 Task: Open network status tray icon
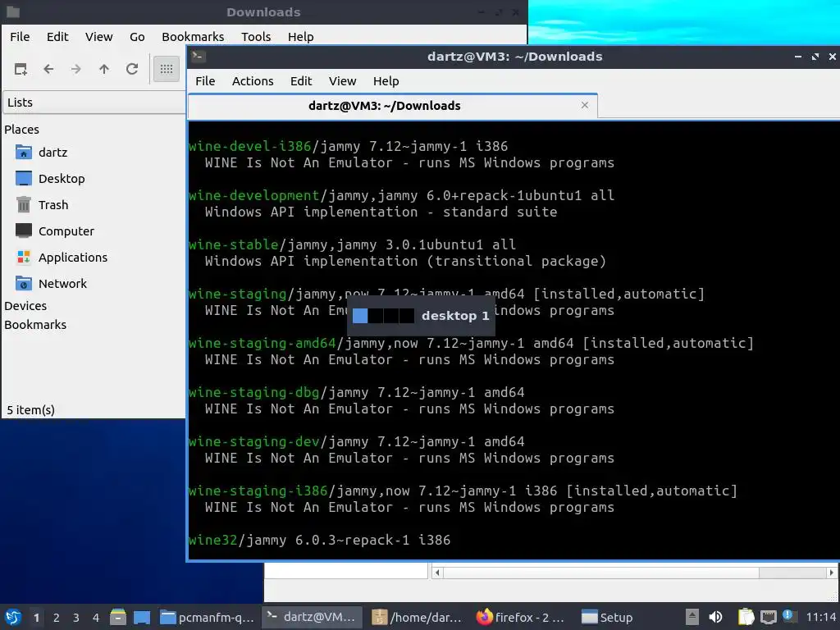[x=768, y=617]
